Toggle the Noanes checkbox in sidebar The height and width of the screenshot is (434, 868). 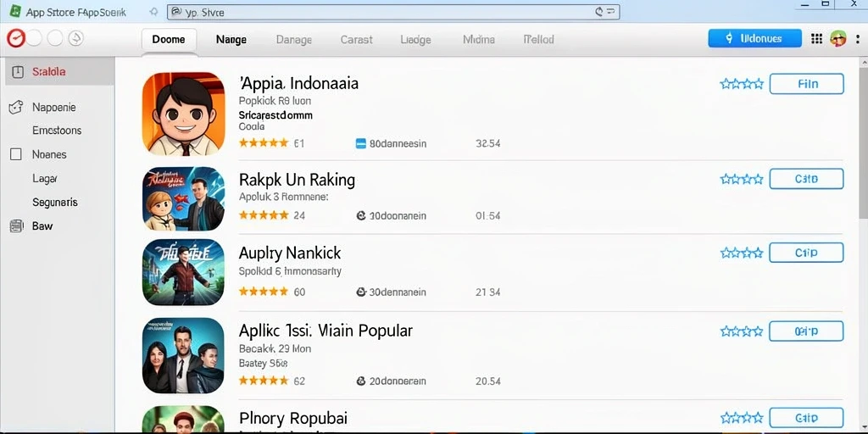pyautogui.click(x=16, y=154)
